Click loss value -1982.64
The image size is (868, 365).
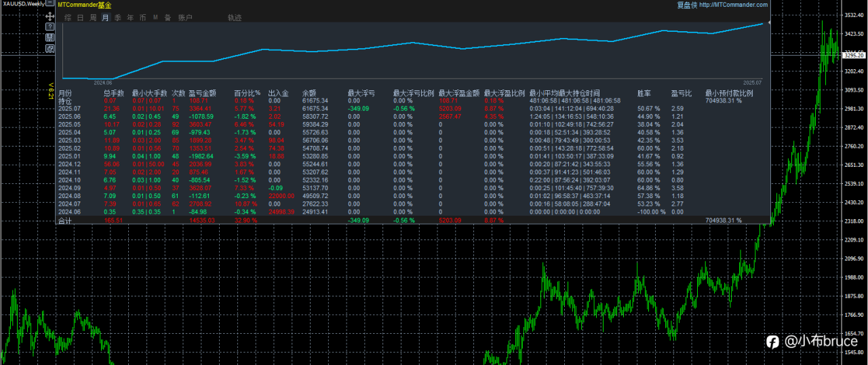pos(202,156)
